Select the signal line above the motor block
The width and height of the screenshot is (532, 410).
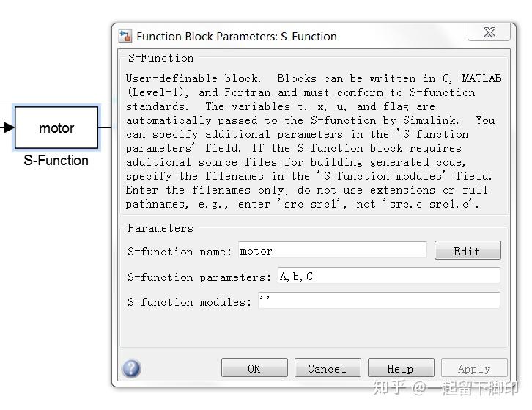(x=56, y=100)
